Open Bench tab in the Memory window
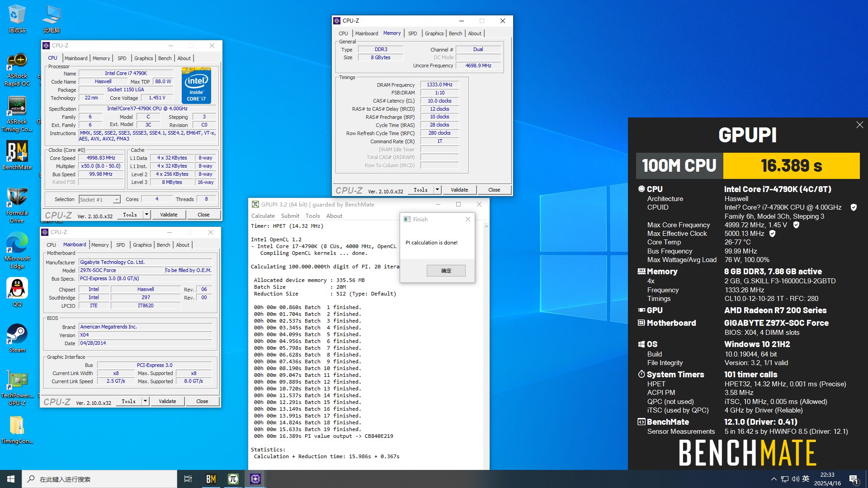The width and height of the screenshot is (868, 488). 455,33
